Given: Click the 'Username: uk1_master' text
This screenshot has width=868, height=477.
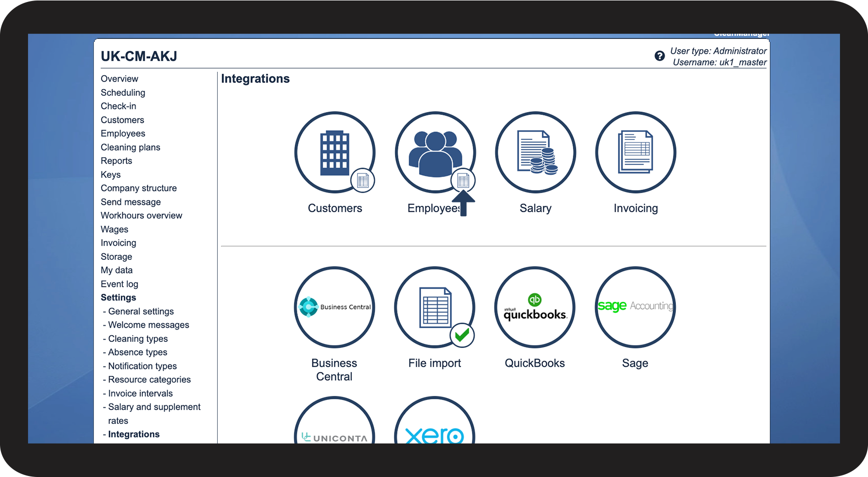Looking at the screenshot, I should (x=720, y=62).
